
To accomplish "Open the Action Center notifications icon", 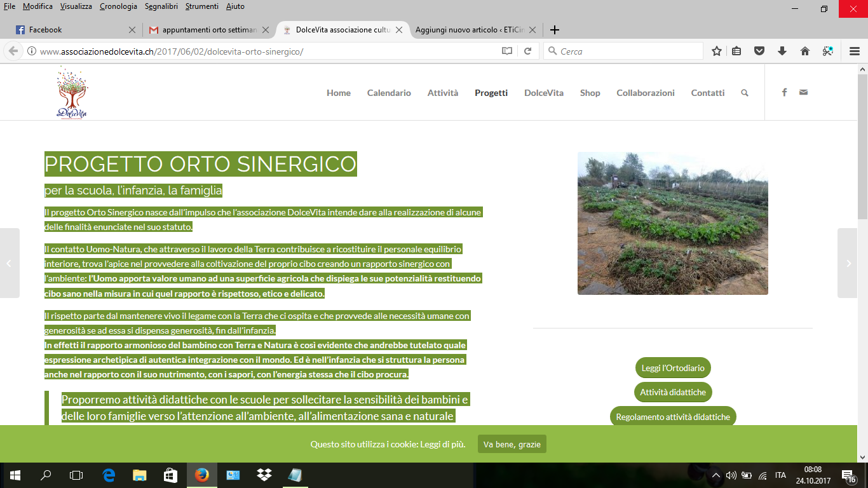I will 848,475.
